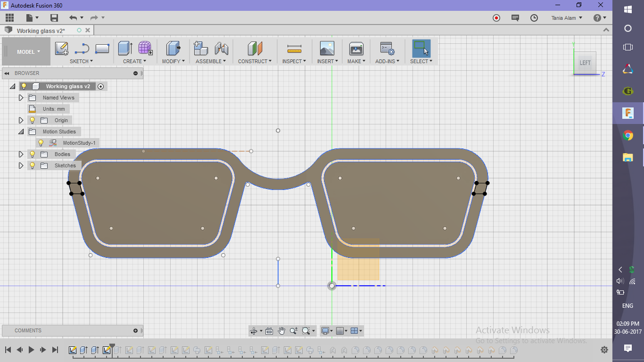
Task: Play the timeline
Action: click(32, 350)
